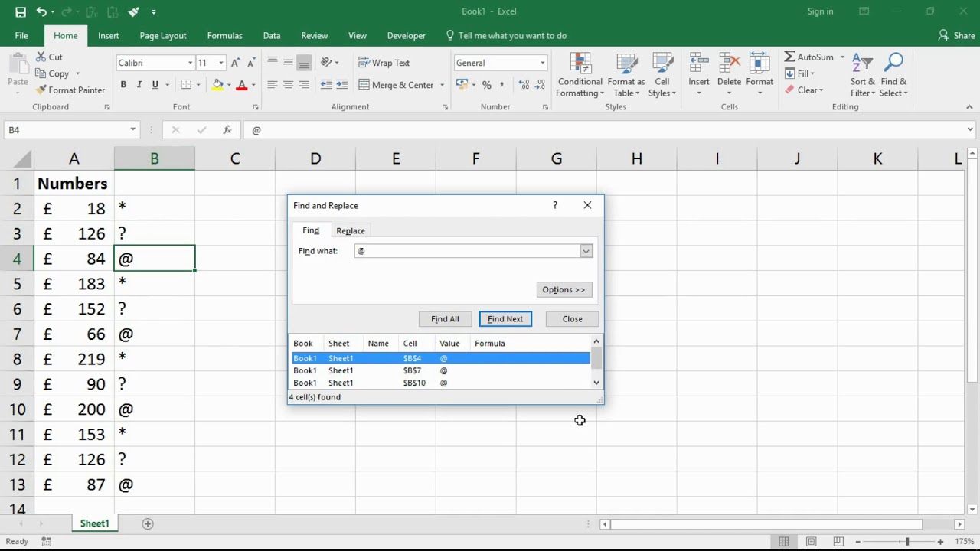Image resolution: width=980 pixels, height=551 pixels.
Task: Open the Conditional Formatting menu
Action: pos(580,75)
